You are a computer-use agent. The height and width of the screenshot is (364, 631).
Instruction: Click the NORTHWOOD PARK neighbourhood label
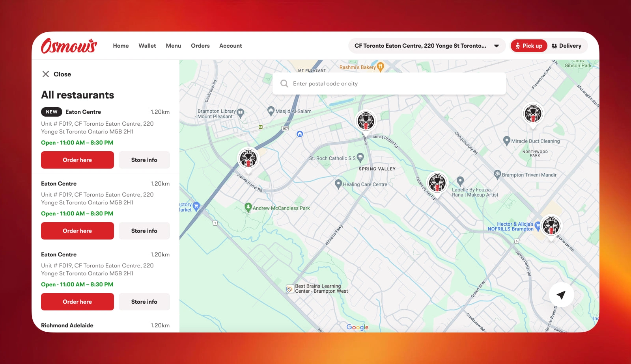pyautogui.click(x=535, y=154)
